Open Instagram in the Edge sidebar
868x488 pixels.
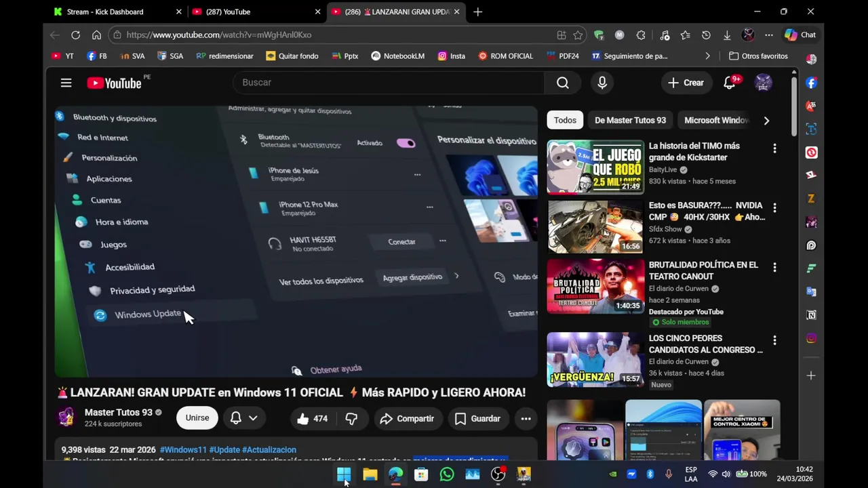point(811,338)
